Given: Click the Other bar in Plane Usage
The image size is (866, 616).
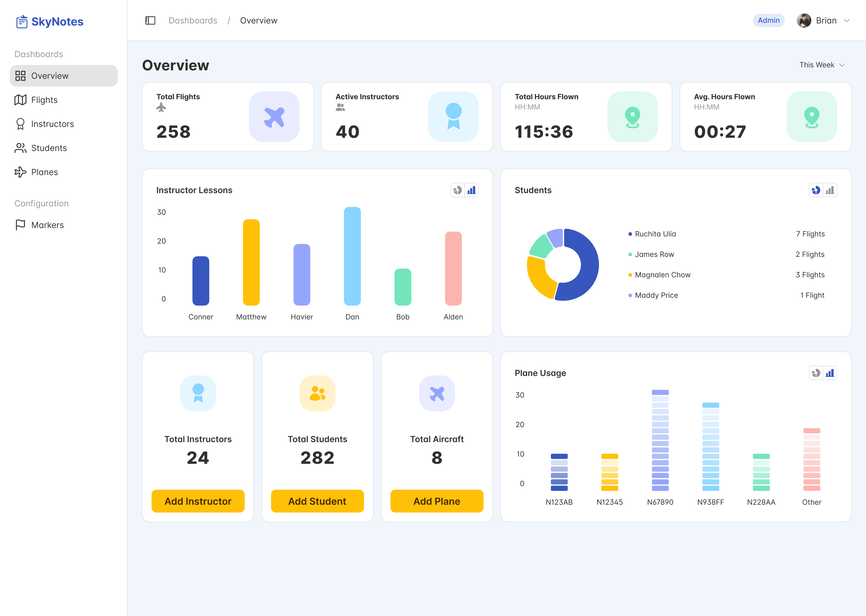Looking at the screenshot, I should click(812, 460).
